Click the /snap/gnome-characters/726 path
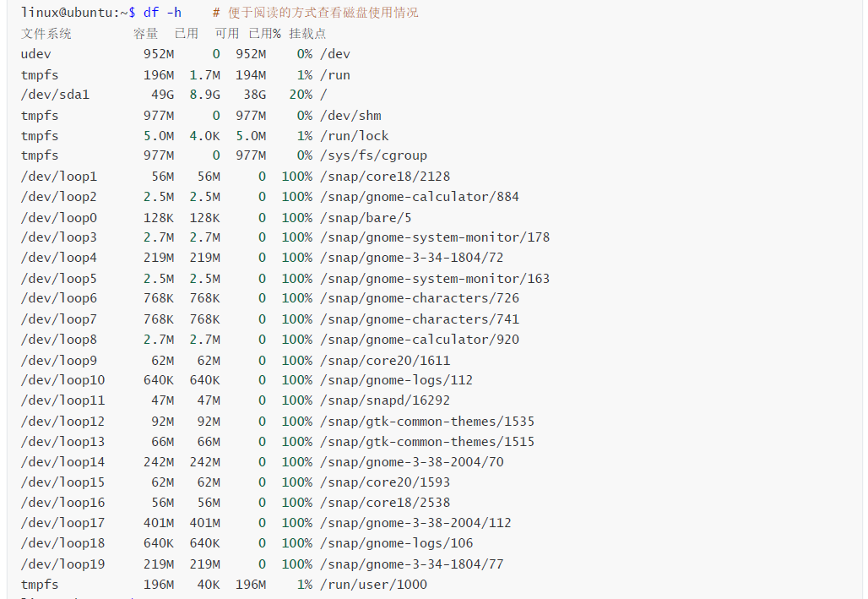Screen dimensions: 868x599 point(420,299)
